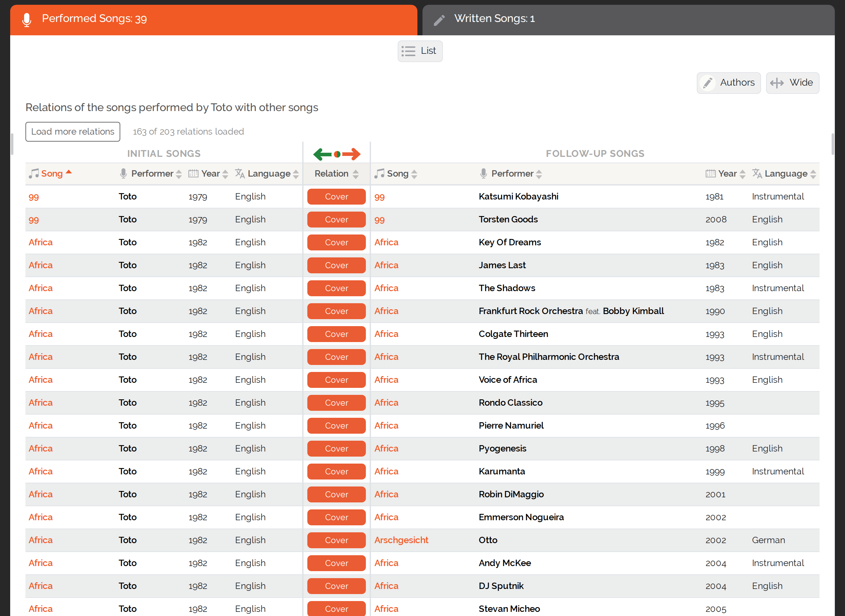The height and width of the screenshot is (616, 845).
Task: Open initial song 99 in Katsumi Kobayashi row
Action: point(33,197)
